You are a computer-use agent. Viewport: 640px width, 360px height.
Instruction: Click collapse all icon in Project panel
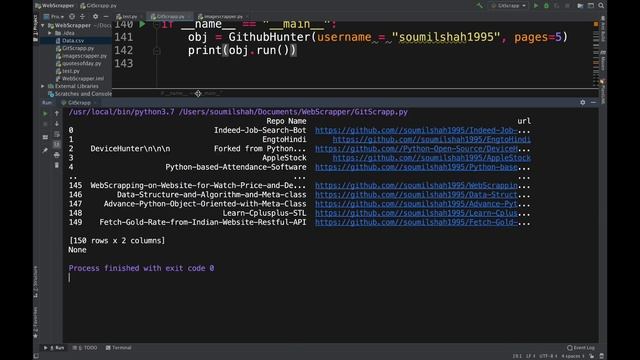[x=82, y=17]
